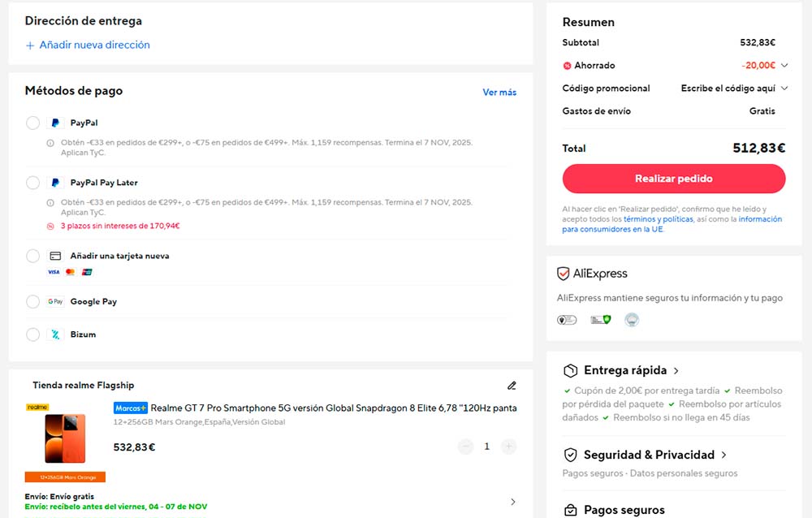This screenshot has width=812, height=518.
Task: Select the PayPal Pay Later radio button
Action: [x=32, y=182]
